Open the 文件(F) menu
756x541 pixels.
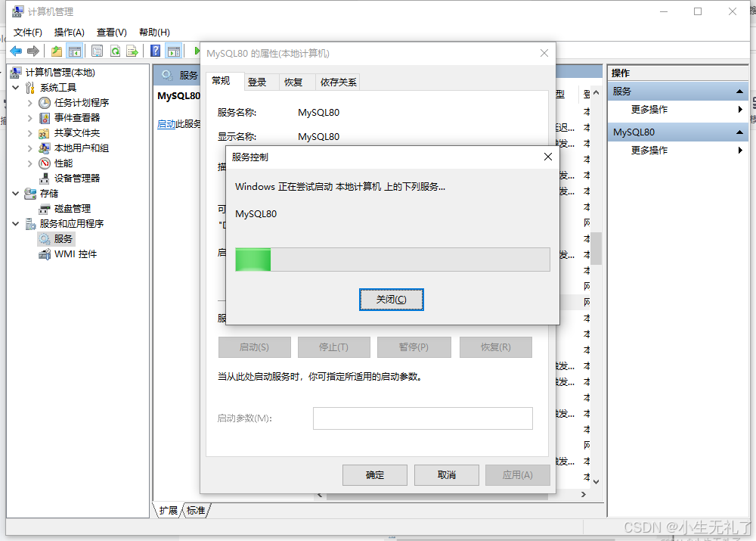click(27, 33)
